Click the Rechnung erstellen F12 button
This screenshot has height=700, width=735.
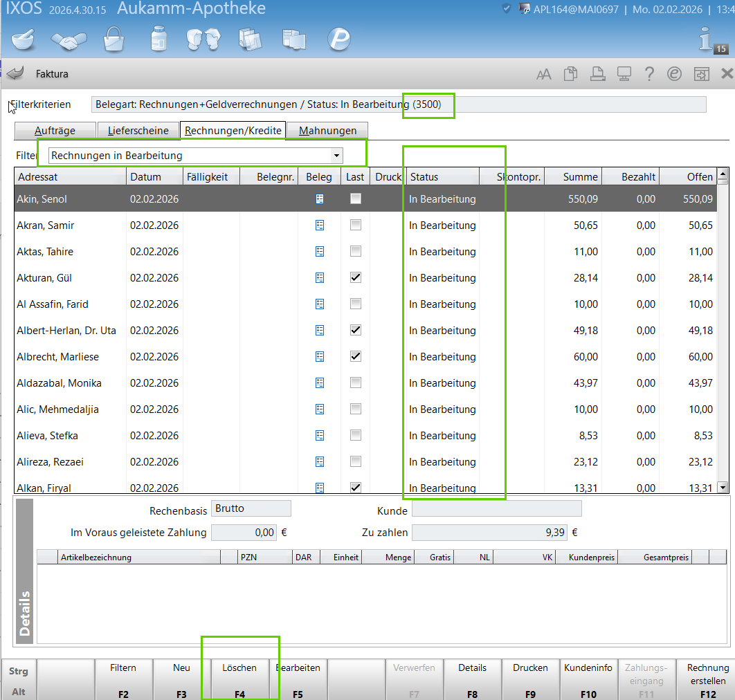coord(707,680)
